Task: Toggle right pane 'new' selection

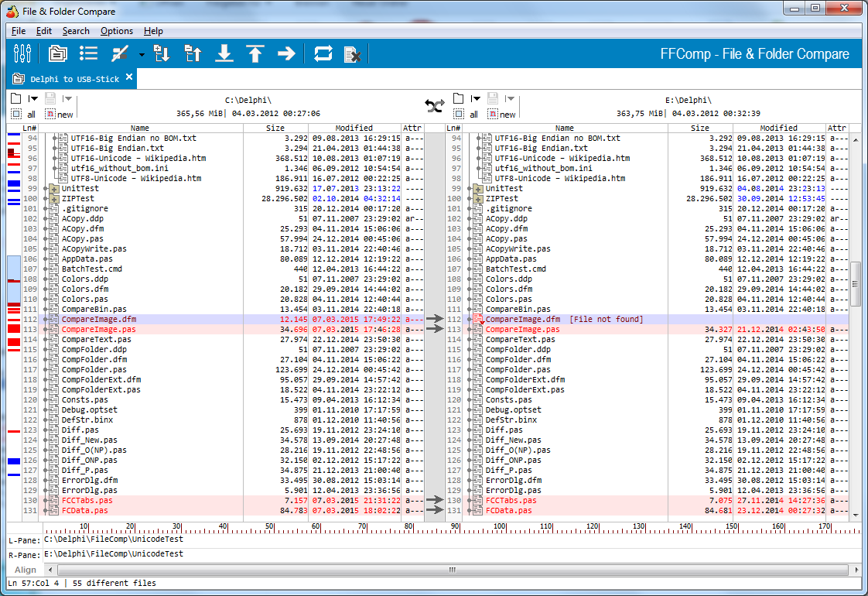Action: [x=501, y=114]
